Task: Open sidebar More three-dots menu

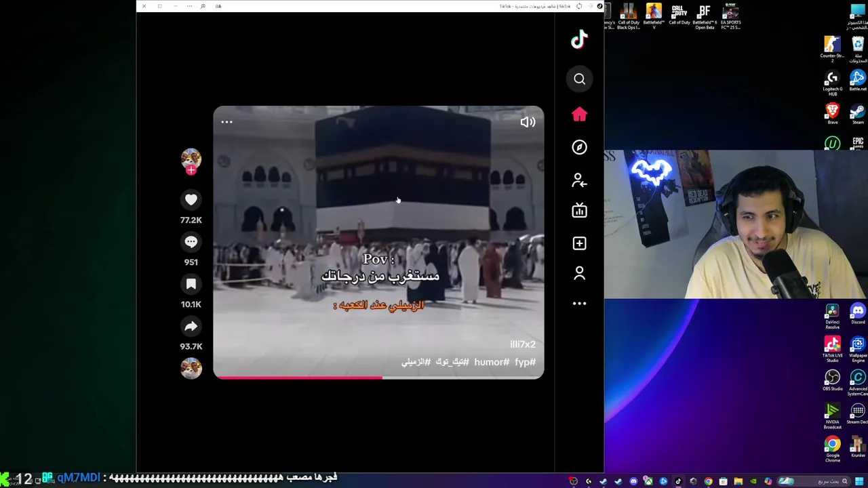Action: (x=579, y=304)
